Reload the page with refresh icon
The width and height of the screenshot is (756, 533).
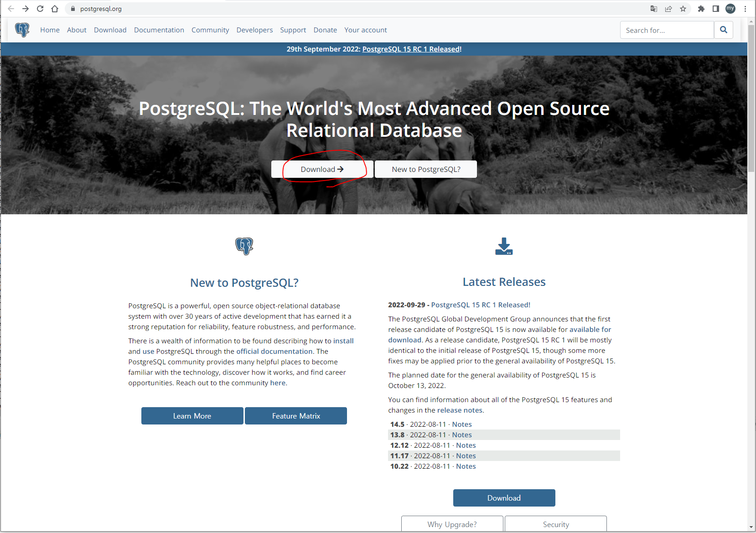[40, 9]
